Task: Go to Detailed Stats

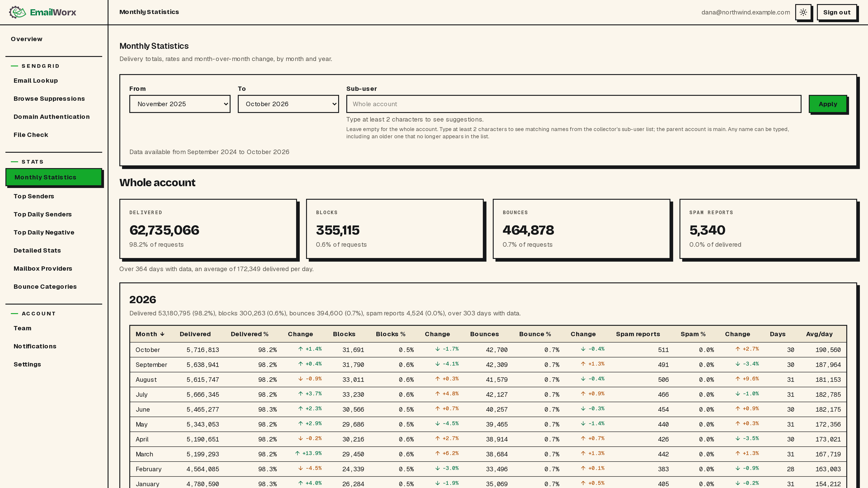Action: [x=37, y=250]
